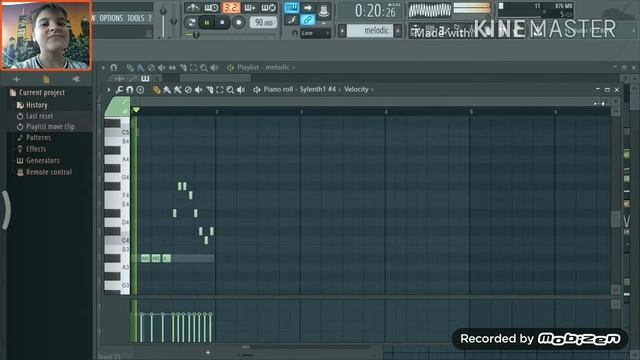Toggle typing keyboard to piano
Image resolution: width=640 pixels, height=360 pixels.
(292, 8)
